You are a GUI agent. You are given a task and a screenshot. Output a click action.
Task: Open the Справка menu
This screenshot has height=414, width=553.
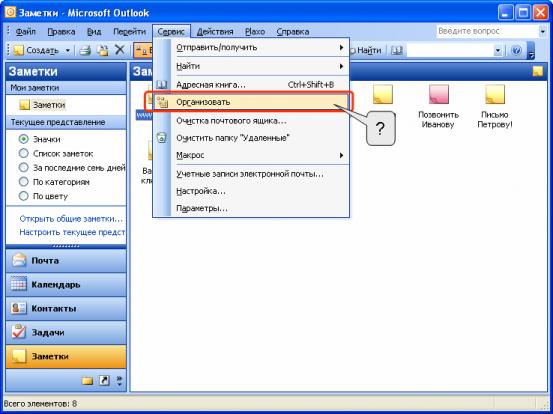pyautogui.click(x=292, y=31)
